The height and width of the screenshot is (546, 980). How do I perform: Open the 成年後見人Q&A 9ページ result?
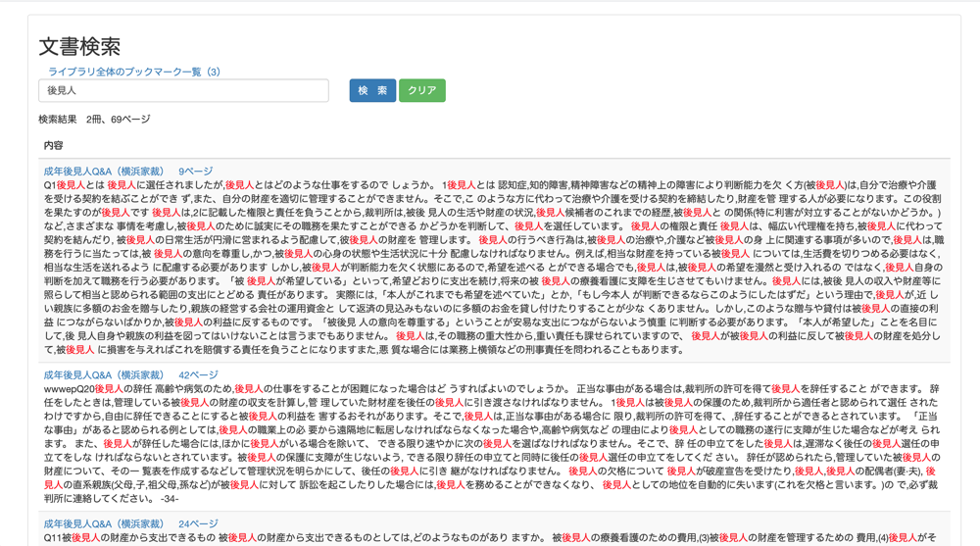pos(127,172)
